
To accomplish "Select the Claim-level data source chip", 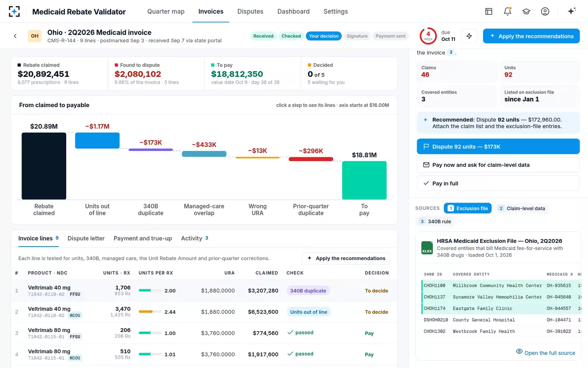I will (522, 209).
